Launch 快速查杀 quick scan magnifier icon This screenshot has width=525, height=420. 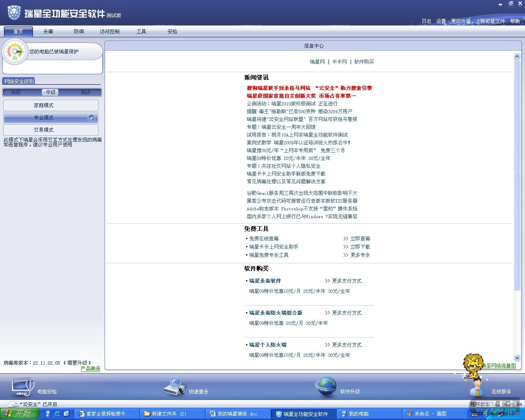pyautogui.click(x=175, y=387)
